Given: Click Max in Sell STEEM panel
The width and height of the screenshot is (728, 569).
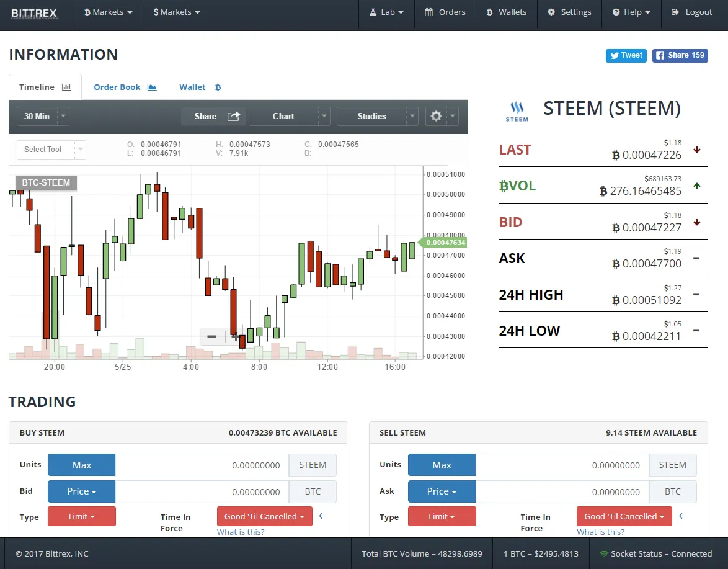Looking at the screenshot, I should 442,465.
